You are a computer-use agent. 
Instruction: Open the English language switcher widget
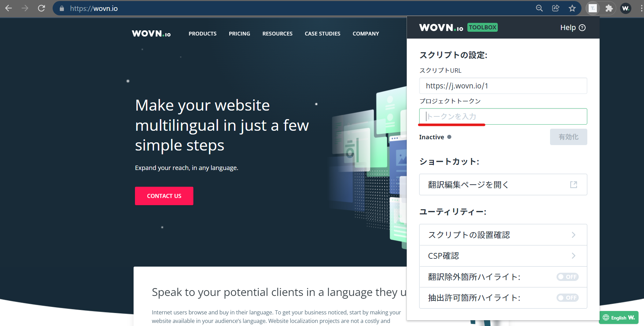(618, 317)
